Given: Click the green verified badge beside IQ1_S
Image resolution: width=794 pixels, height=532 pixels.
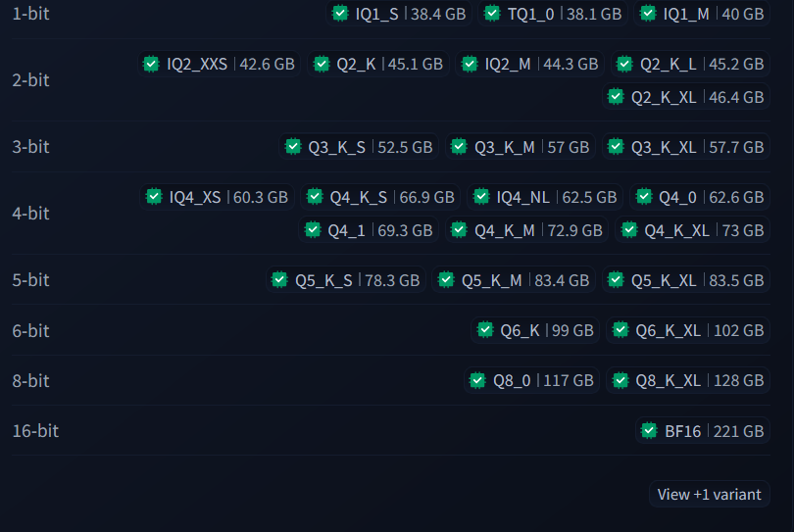Looking at the screenshot, I should point(340,13).
